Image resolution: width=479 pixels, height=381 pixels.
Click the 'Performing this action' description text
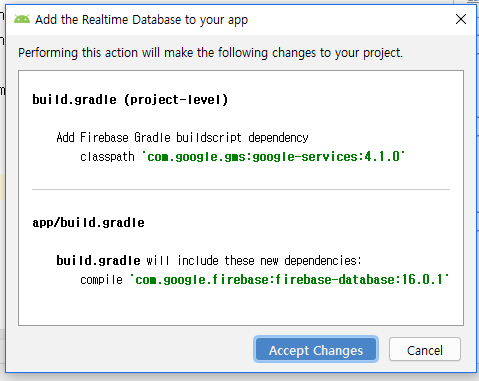[x=210, y=53]
